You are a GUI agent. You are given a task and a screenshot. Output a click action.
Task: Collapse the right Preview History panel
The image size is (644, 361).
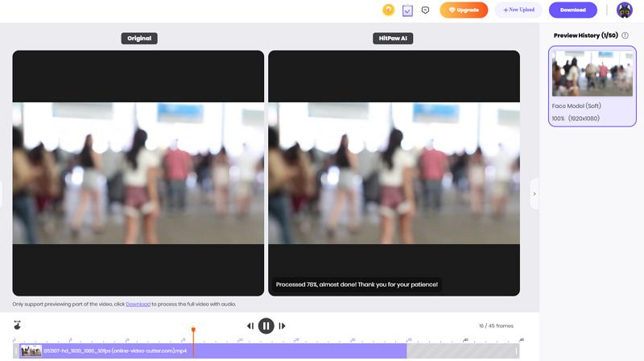click(x=534, y=193)
